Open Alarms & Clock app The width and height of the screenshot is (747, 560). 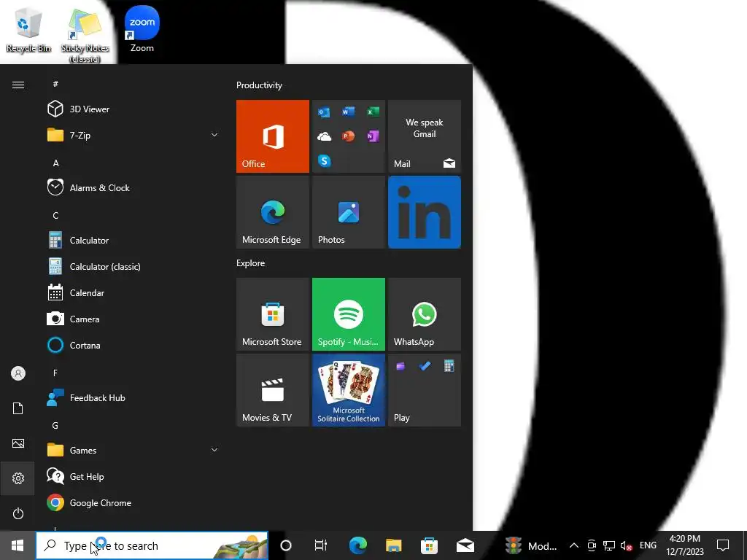click(x=133, y=187)
